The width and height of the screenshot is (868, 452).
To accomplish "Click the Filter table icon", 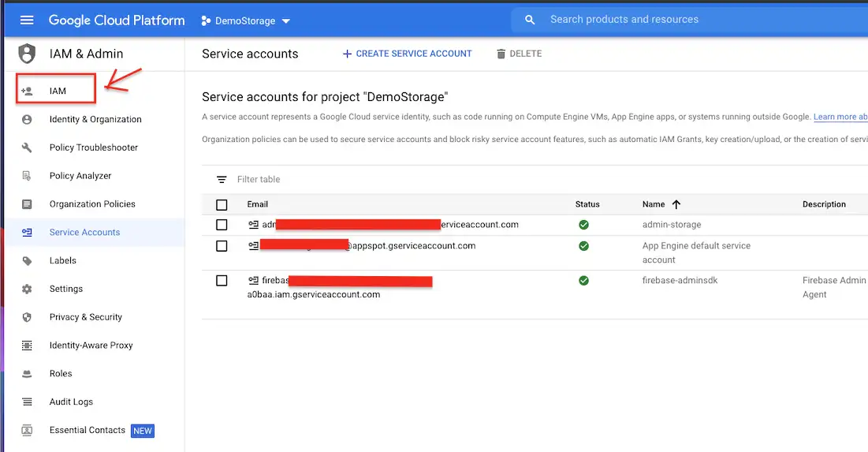I will pyautogui.click(x=222, y=179).
